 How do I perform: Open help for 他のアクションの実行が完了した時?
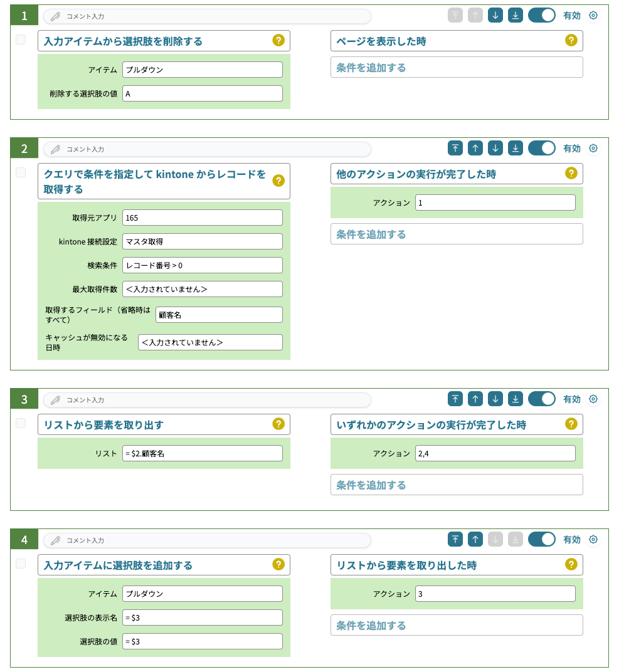[x=571, y=173]
